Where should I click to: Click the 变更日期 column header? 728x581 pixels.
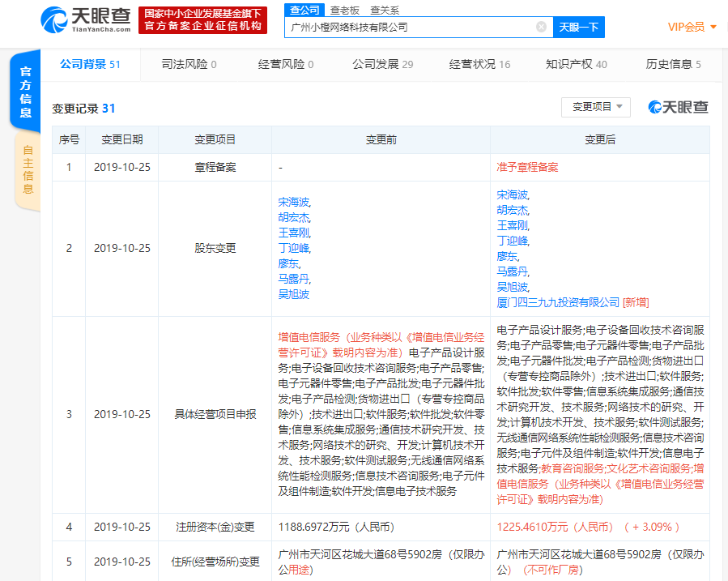[x=122, y=140]
